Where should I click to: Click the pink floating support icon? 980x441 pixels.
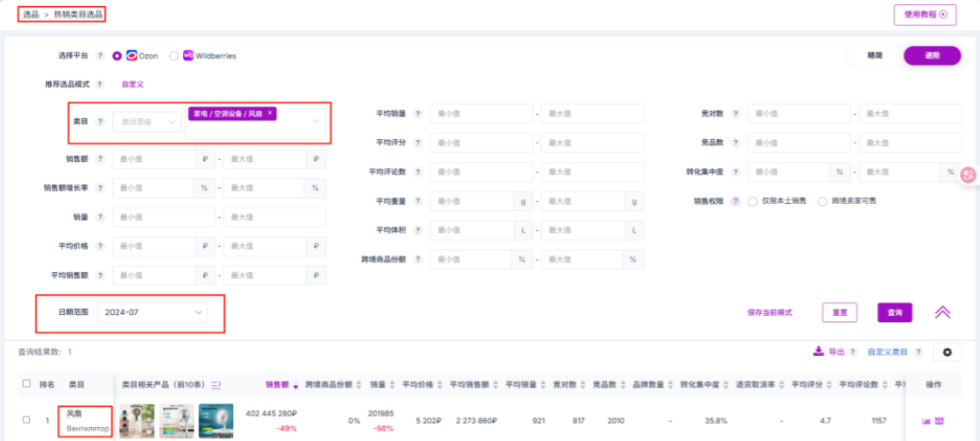coord(969,174)
